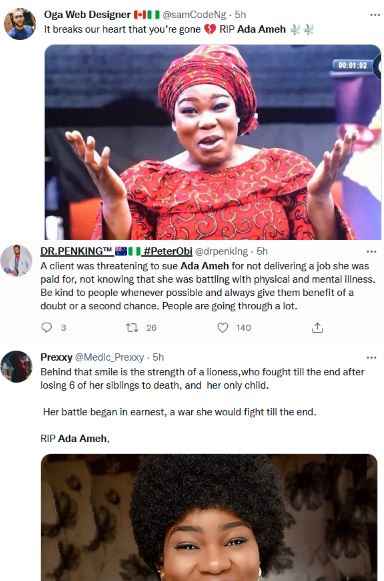This screenshot has width=384, height=581.
Task: Open the afro hair photo in Prexxy's tweet
Action: point(209,517)
